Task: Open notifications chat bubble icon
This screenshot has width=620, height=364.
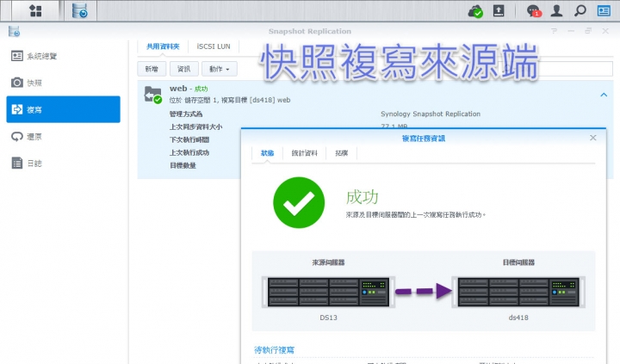Action: point(533,10)
